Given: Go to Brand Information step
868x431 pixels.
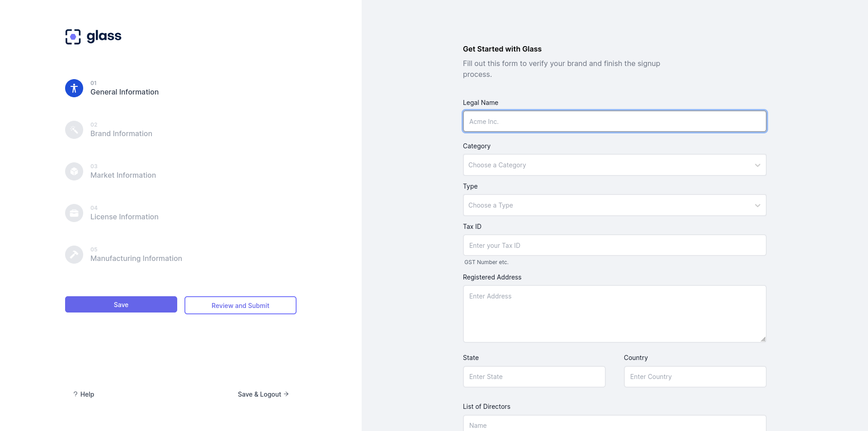Looking at the screenshot, I should 121,133.
